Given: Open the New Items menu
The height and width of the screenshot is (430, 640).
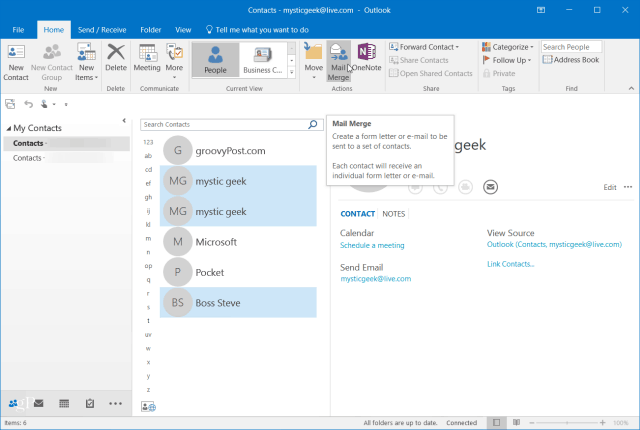Looking at the screenshot, I should [x=87, y=63].
